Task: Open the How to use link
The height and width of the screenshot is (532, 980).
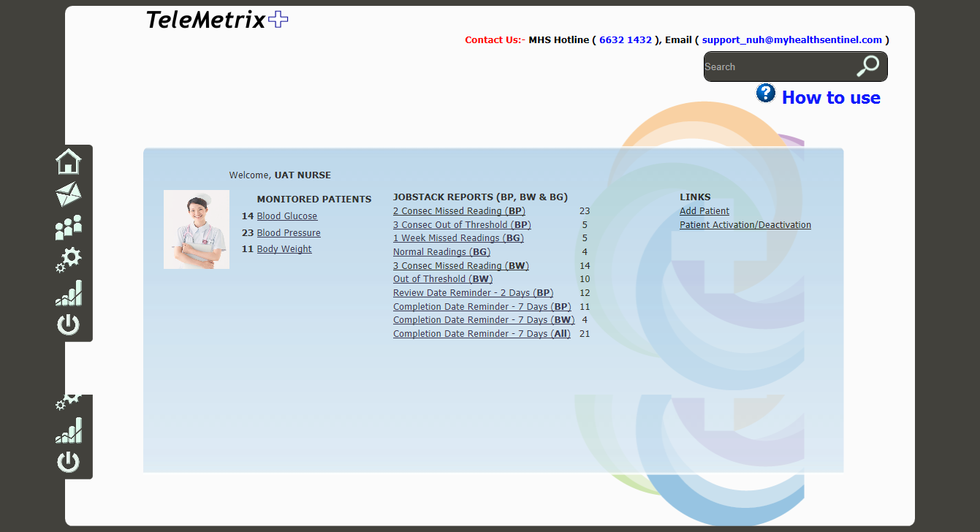Action: click(831, 98)
